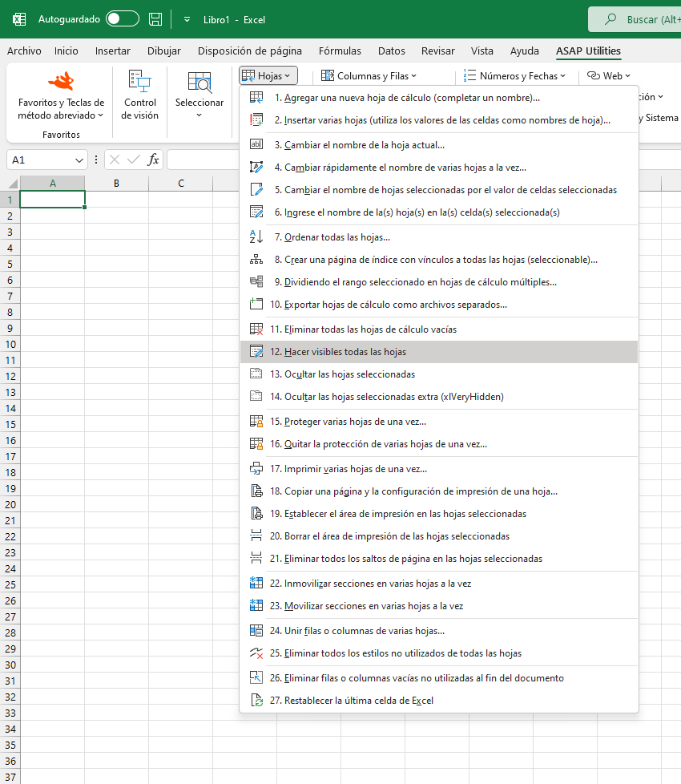Click the cancel X icon in formula bar
The width and height of the screenshot is (681, 784).
pos(115,160)
